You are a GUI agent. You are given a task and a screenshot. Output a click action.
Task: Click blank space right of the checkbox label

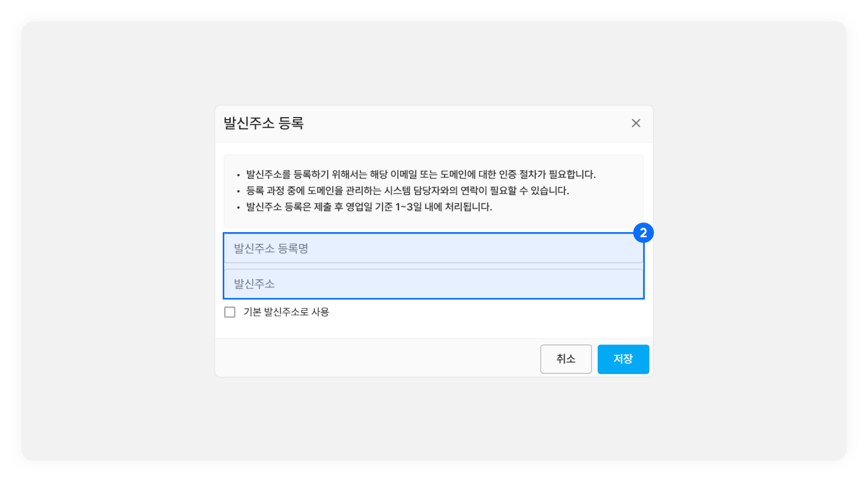(482, 312)
